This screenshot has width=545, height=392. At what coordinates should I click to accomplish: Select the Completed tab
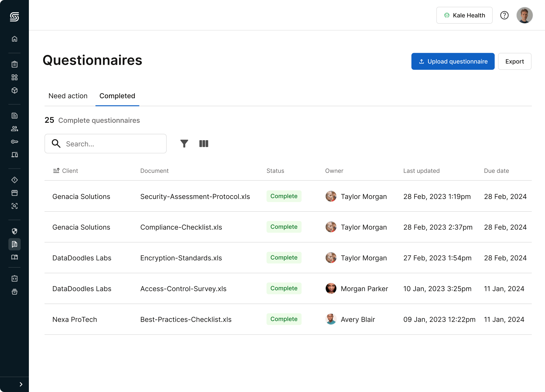click(117, 96)
